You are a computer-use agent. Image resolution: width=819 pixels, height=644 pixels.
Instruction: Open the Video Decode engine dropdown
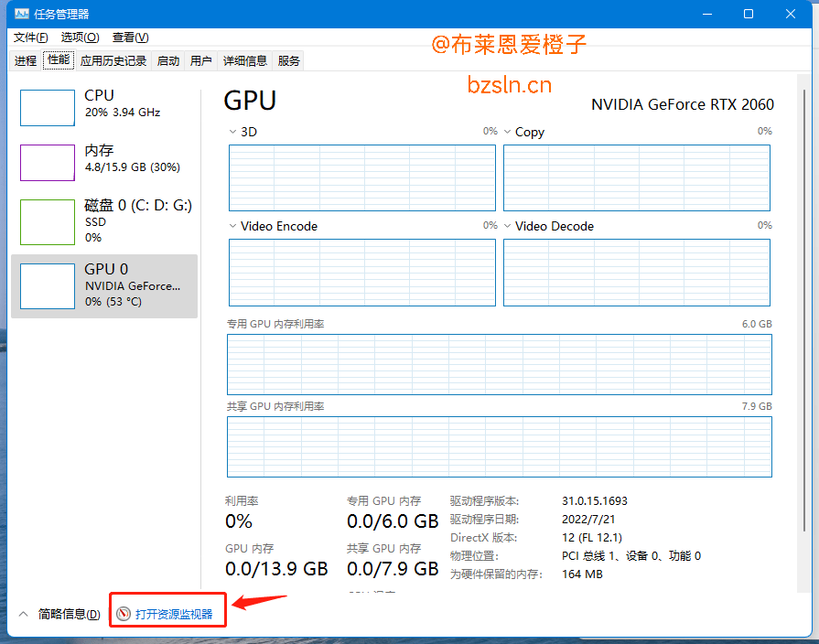pos(507,226)
